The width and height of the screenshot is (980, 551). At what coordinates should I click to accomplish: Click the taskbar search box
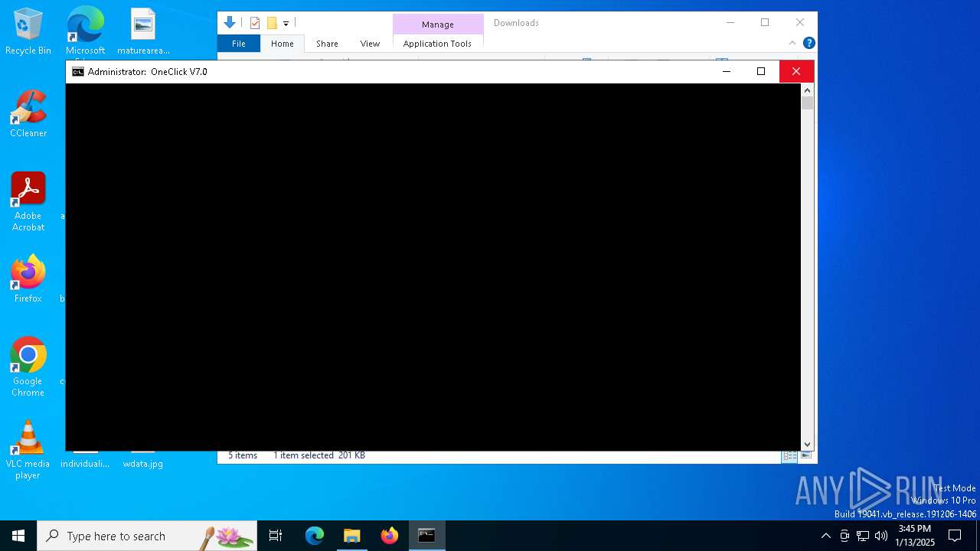[147, 536]
